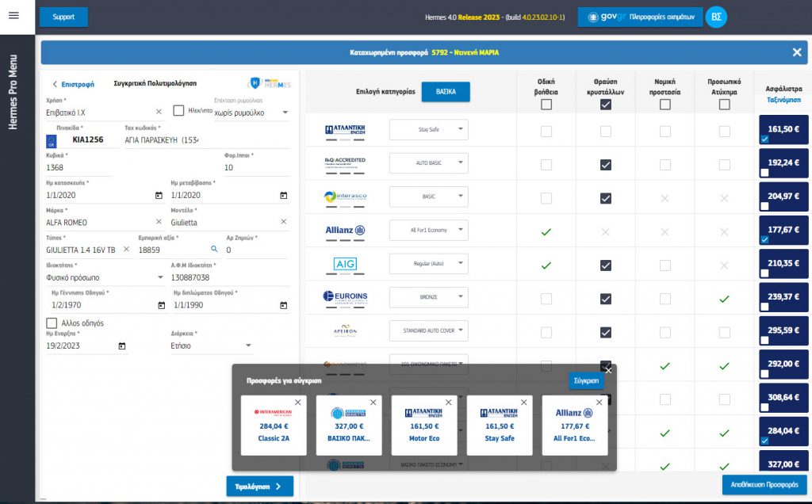Click the Τιμολόγηση pricing button
Screen dimensions: 812x504
coord(260,487)
